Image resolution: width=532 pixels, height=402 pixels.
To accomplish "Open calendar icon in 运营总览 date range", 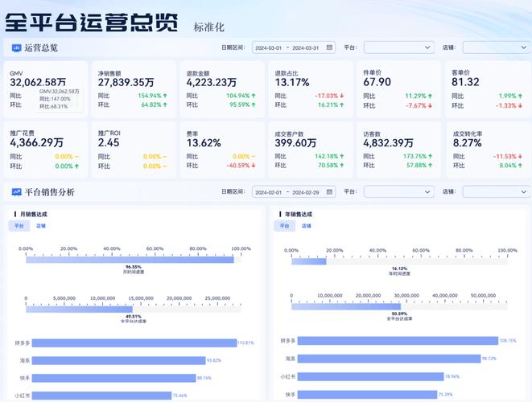I will pyautogui.click(x=329, y=47).
